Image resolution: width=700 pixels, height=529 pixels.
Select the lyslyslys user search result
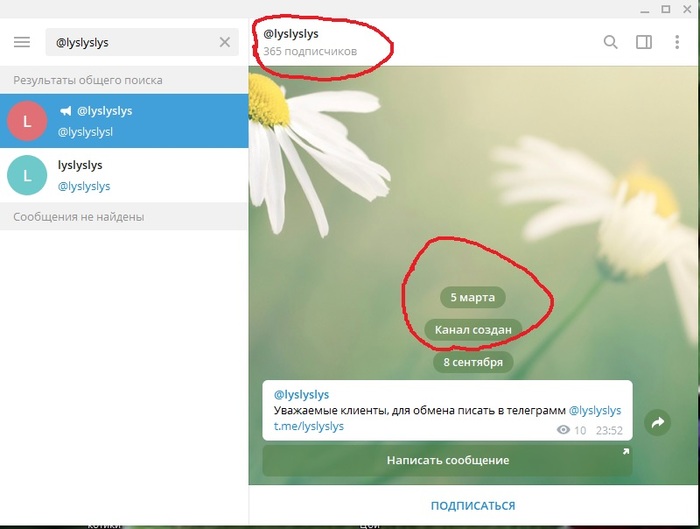pos(124,175)
